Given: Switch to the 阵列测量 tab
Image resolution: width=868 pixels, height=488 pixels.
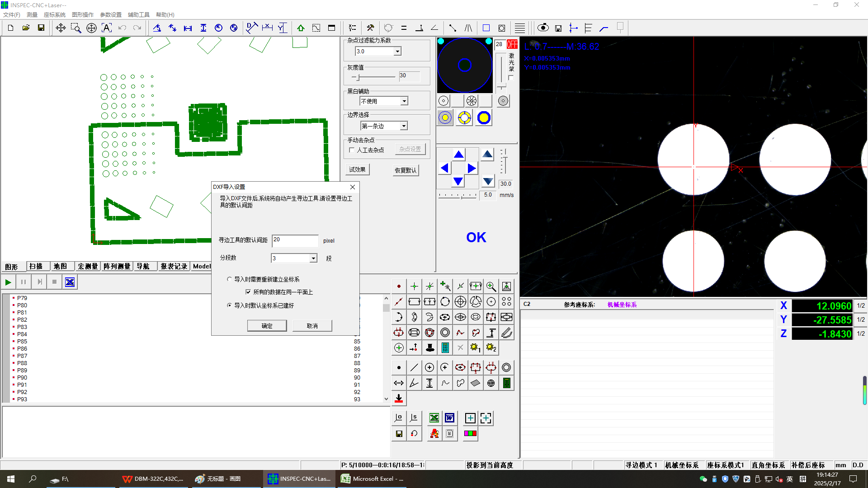Looking at the screenshot, I should click(117, 266).
